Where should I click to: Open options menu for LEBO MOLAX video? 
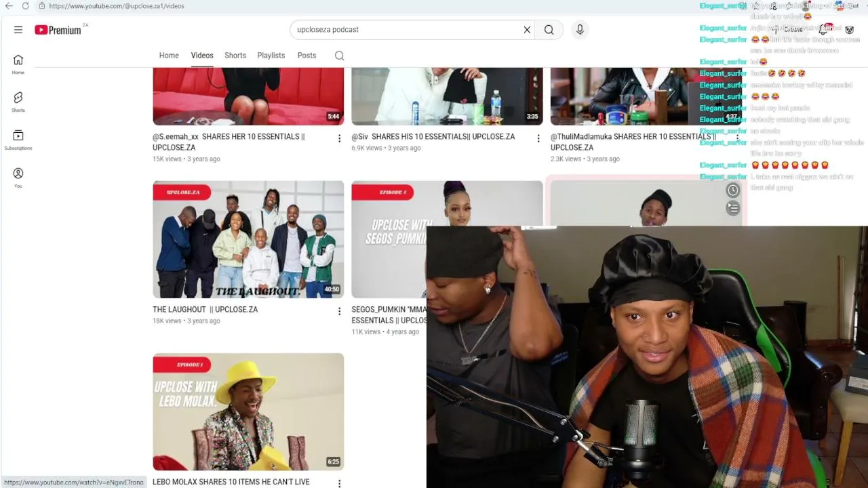click(339, 484)
